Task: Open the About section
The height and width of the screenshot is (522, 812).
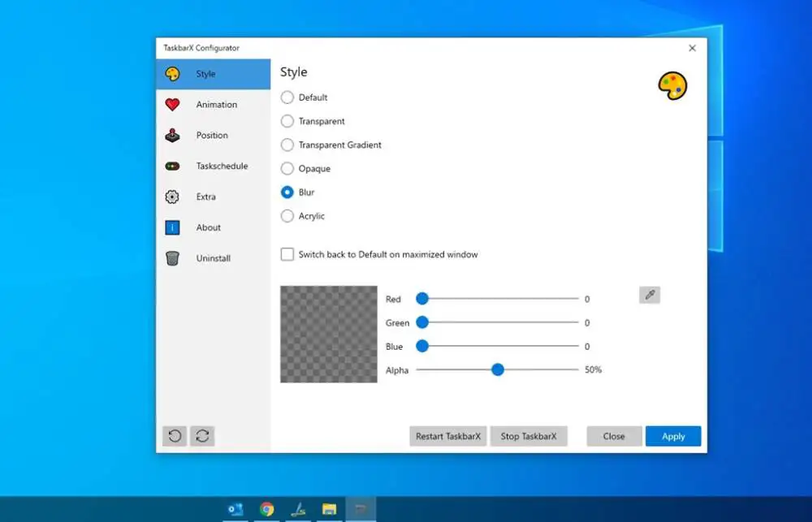Action: pyautogui.click(x=214, y=227)
